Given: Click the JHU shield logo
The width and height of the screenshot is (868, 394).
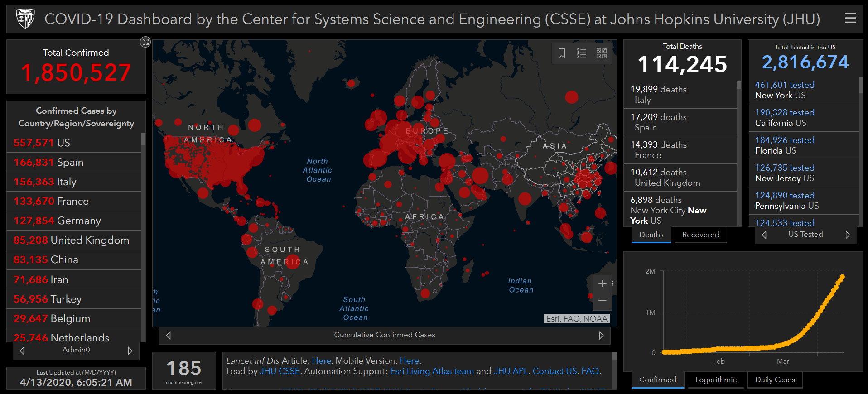Looking at the screenshot, I should pyautogui.click(x=25, y=19).
